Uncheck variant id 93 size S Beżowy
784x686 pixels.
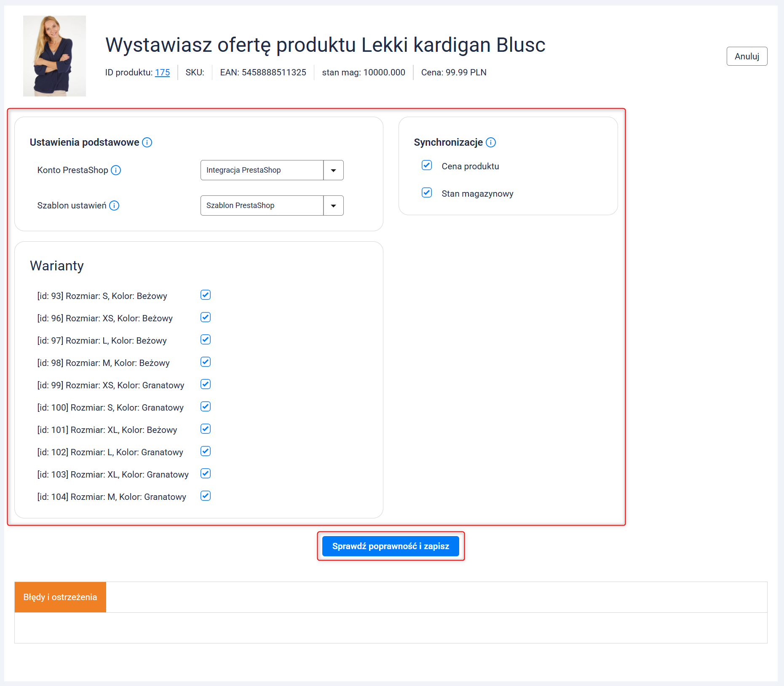[x=206, y=295]
